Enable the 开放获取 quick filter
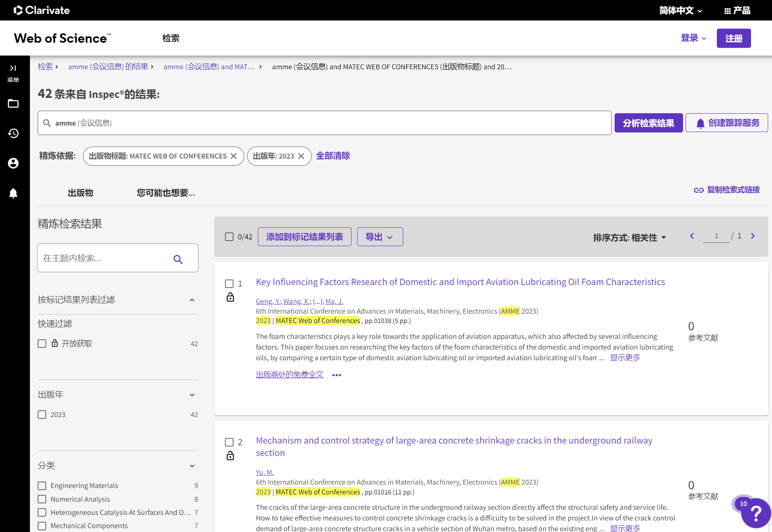Viewport: 772px width, 532px height. pyautogui.click(x=42, y=344)
